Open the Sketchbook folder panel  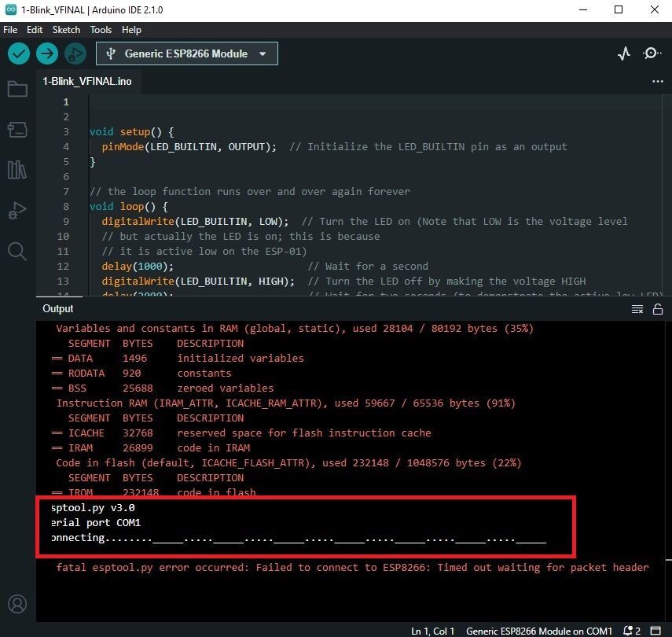coord(17,88)
